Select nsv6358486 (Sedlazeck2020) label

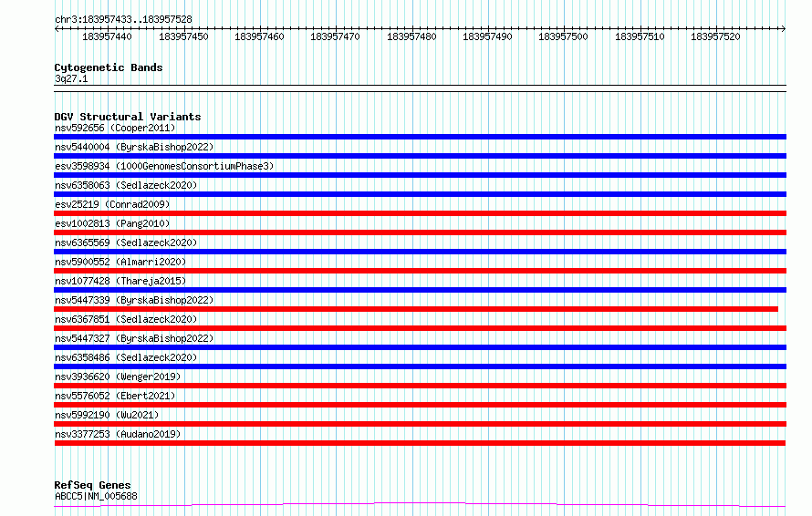click(126, 357)
